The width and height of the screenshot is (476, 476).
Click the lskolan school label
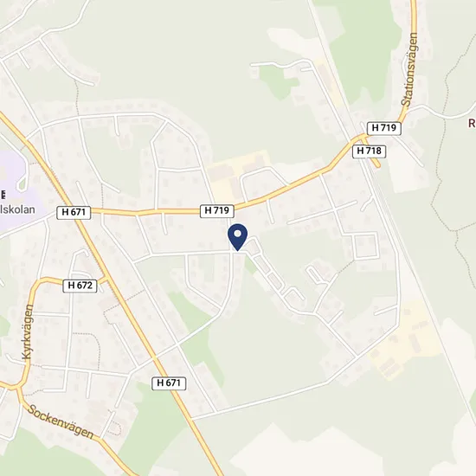pyautogui.click(x=17, y=209)
